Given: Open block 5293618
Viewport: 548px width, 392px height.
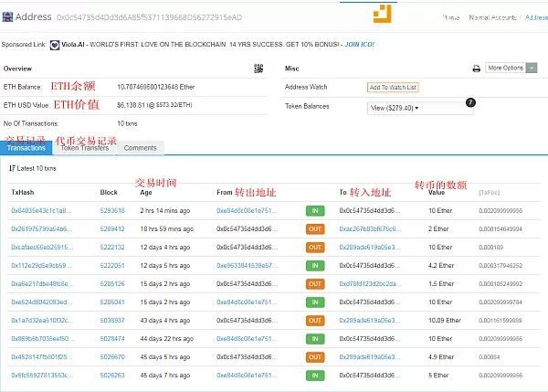Looking at the screenshot, I should click(112, 210).
